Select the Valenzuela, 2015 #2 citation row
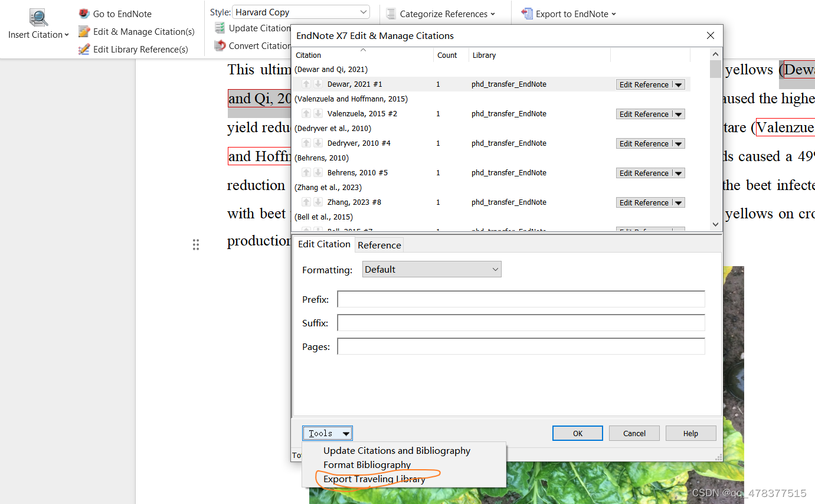The image size is (815, 504). point(491,113)
